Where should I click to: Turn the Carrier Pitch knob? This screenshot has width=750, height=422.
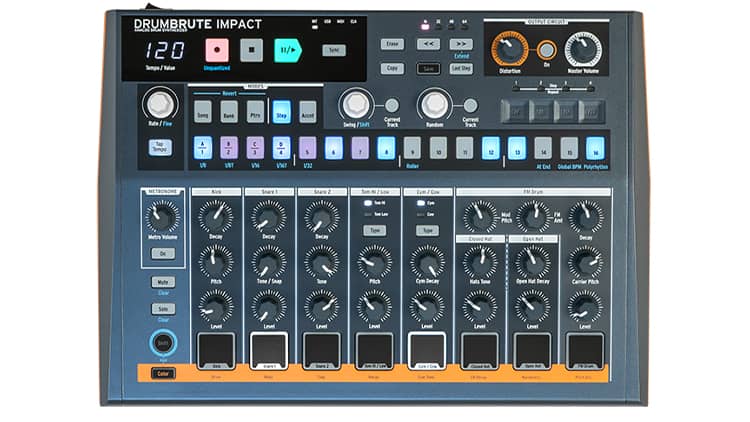click(x=585, y=261)
